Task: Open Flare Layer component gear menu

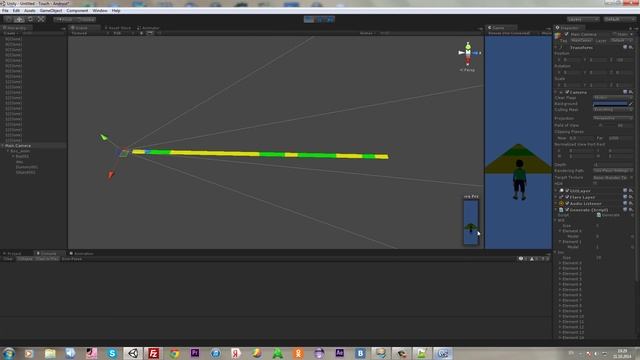Action: pos(631,197)
